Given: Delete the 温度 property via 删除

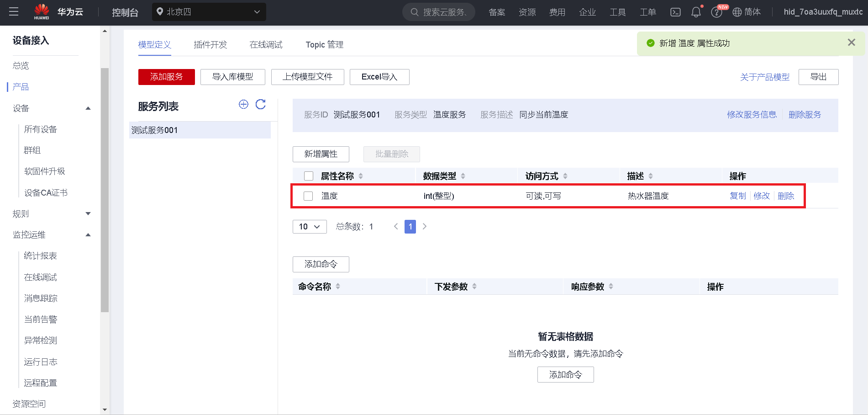Looking at the screenshot, I should coord(786,196).
